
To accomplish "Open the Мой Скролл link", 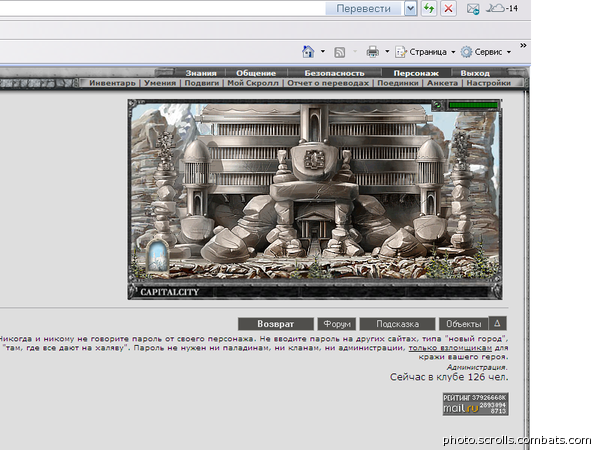I will 253,83.
